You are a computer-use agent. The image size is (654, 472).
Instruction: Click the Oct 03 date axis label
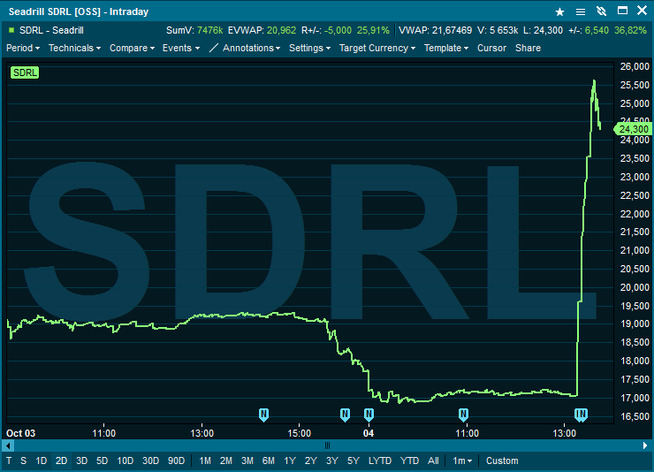[21, 433]
